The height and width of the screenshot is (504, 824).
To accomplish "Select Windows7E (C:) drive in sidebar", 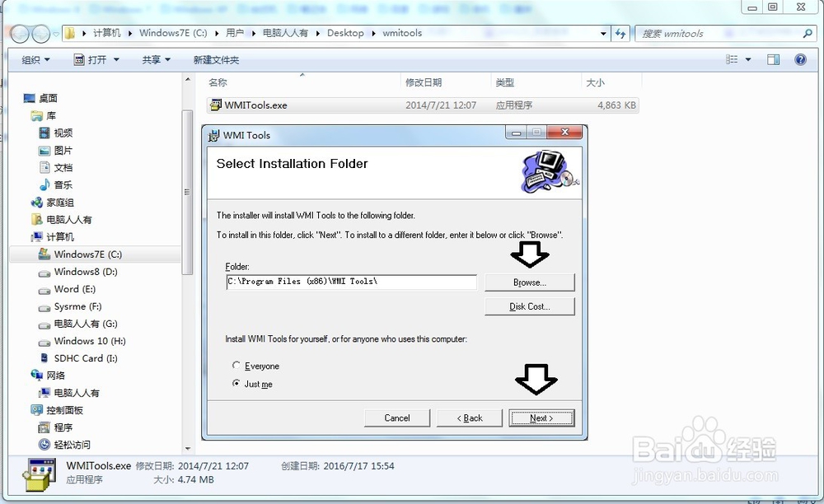I will coord(88,254).
